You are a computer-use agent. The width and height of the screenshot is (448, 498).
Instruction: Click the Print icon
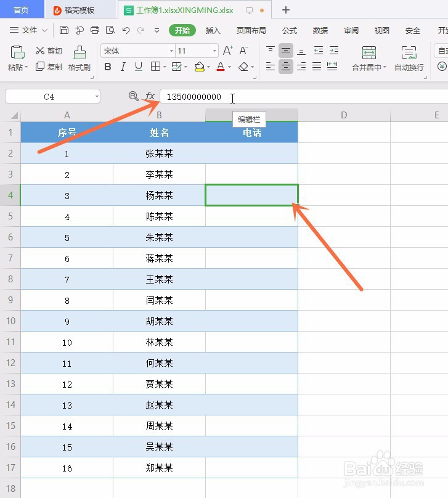(x=95, y=30)
